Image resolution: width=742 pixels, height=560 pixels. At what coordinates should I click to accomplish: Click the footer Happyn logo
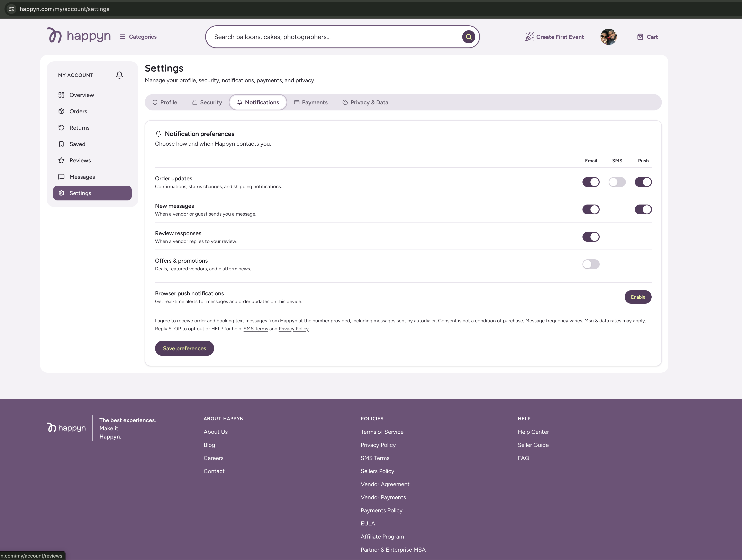point(66,428)
